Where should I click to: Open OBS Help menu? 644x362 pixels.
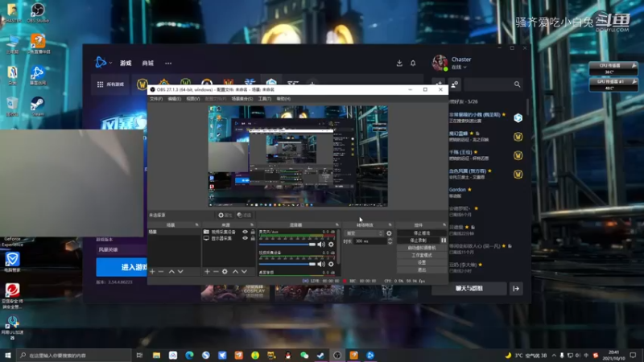click(x=283, y=99)
